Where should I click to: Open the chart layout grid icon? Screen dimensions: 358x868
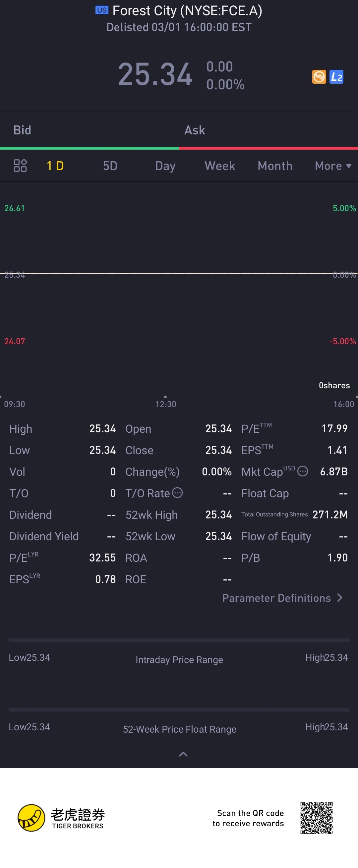pos(20,166)
